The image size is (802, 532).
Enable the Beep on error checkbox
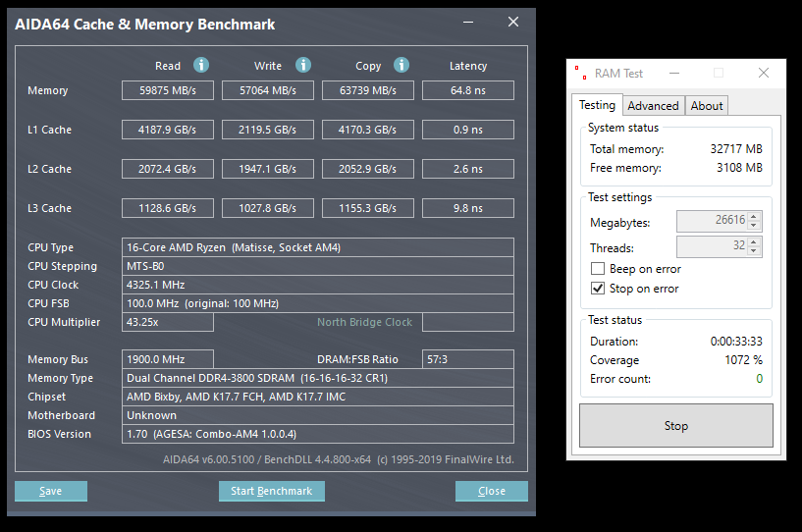598,269
